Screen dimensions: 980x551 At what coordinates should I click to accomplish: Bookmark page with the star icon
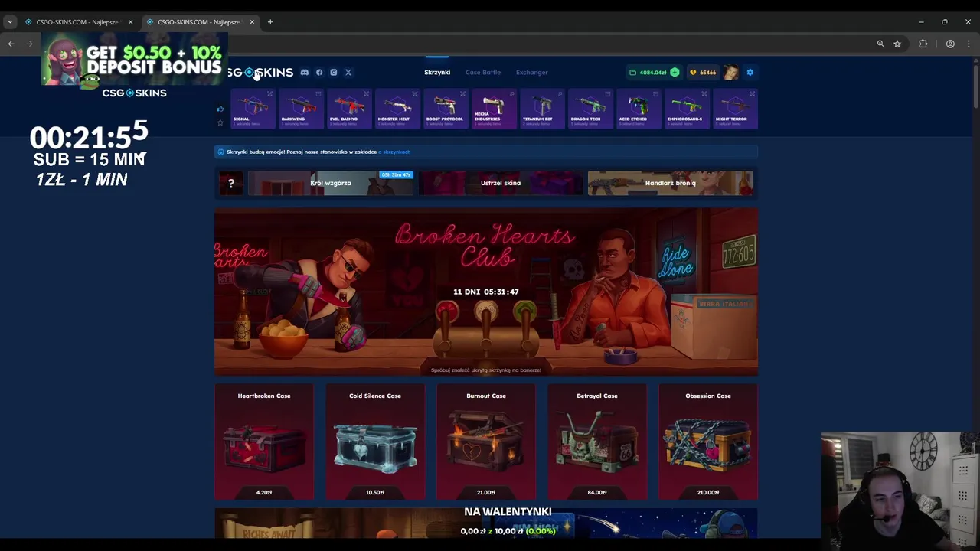(897, 44)
